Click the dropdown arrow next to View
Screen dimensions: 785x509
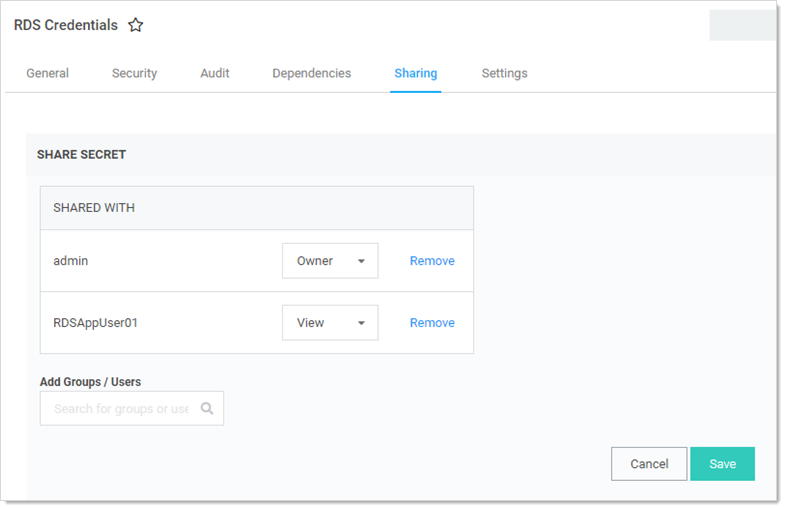[361, 323]
